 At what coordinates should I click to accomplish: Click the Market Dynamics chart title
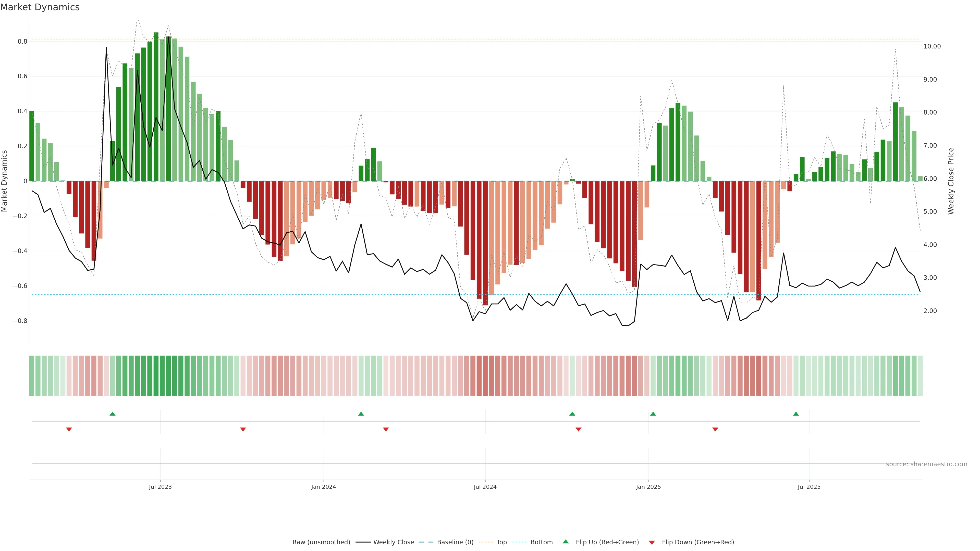(x=40, y=7)
